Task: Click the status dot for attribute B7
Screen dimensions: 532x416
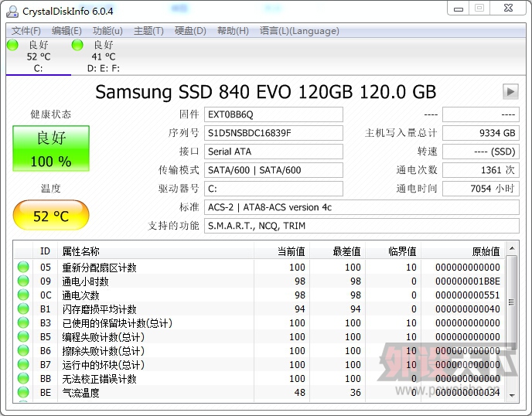Action: pyautogui.click(x=23, y=364)
